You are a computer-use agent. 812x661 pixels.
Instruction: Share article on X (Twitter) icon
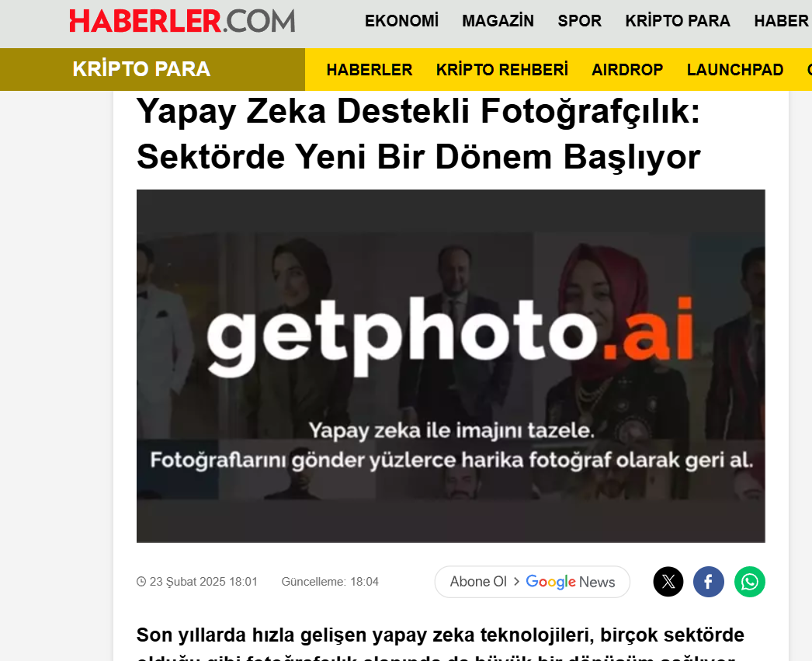point(668,582)
